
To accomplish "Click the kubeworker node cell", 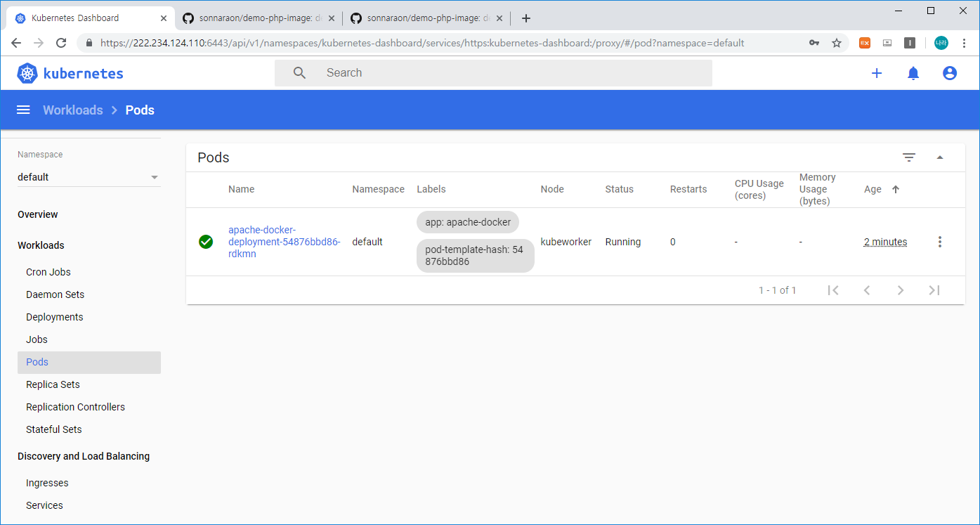I will [x=566, y=242].
